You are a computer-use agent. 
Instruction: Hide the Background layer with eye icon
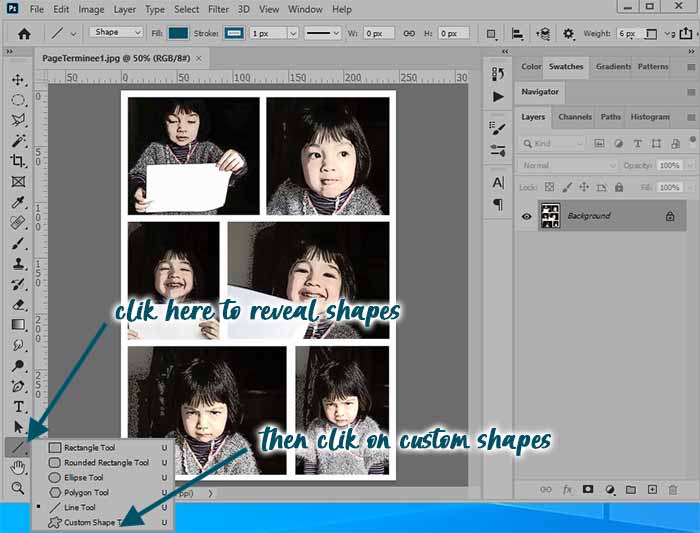tap(526, 216)
